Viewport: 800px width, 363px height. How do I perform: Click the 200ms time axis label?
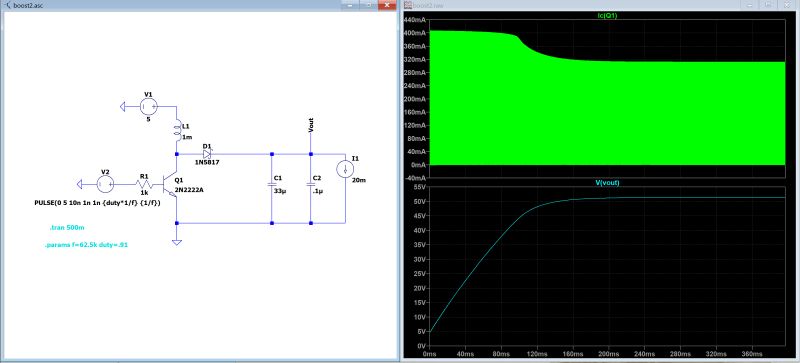609,354
